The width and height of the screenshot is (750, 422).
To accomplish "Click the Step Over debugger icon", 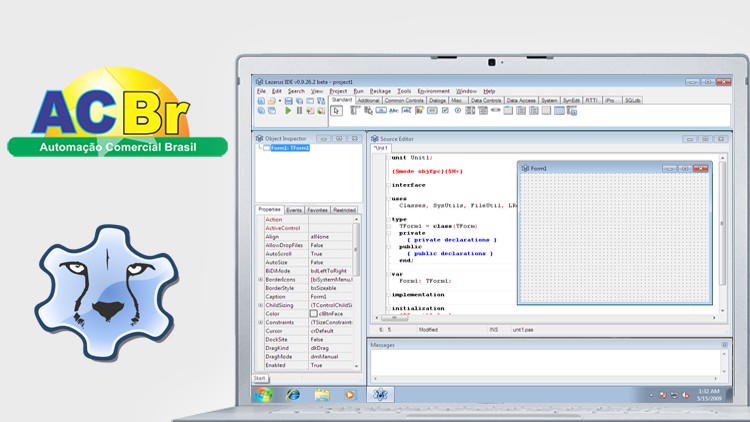I will pyautogui.click(x=321, y=111).
